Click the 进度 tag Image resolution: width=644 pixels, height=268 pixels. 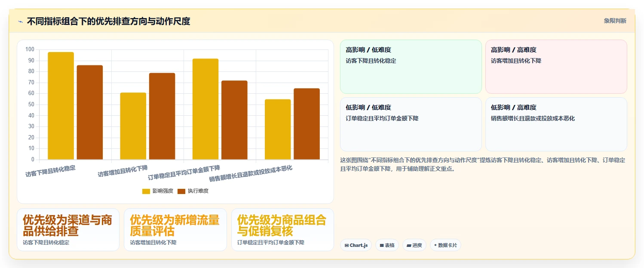pos(414,245)
